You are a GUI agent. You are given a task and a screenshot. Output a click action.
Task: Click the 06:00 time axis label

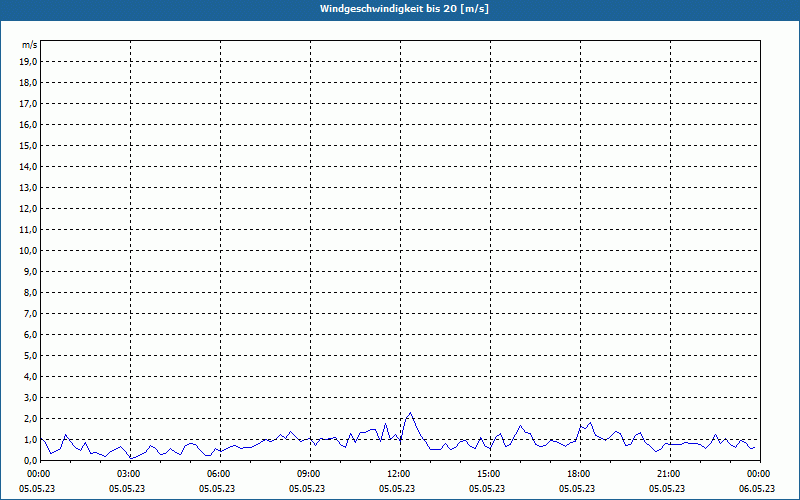(x=220, y=474)
